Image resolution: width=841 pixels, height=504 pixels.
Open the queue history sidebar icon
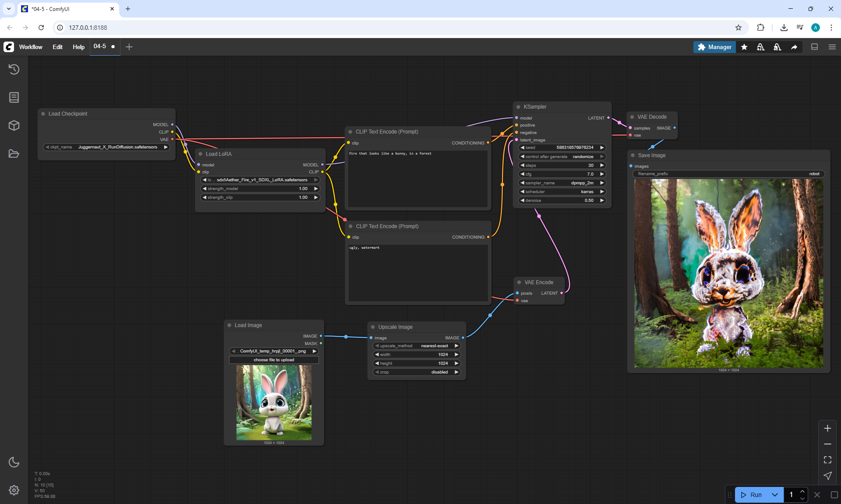point(14,69)
